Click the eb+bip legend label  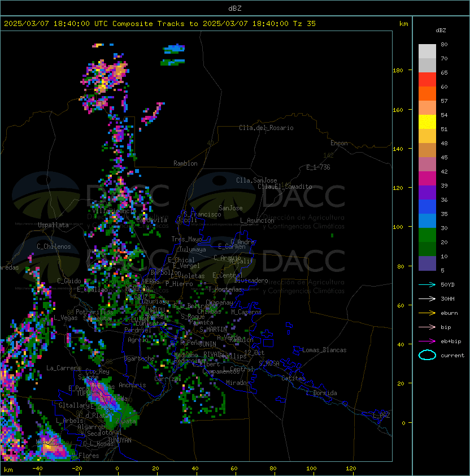(451, 341)
